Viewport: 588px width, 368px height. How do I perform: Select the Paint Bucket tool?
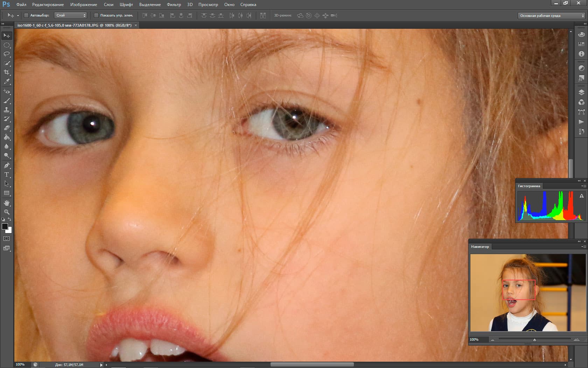pyautogui.click(x=7, y=137)
